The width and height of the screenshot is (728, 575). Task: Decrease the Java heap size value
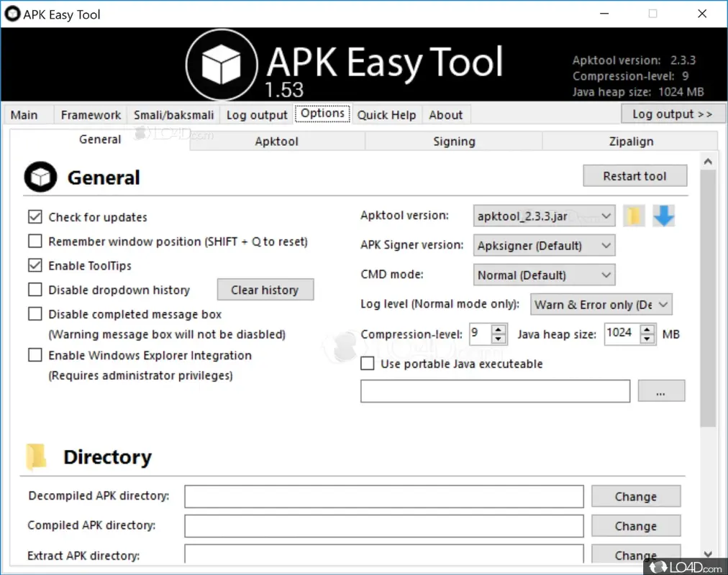click(647, 339)
